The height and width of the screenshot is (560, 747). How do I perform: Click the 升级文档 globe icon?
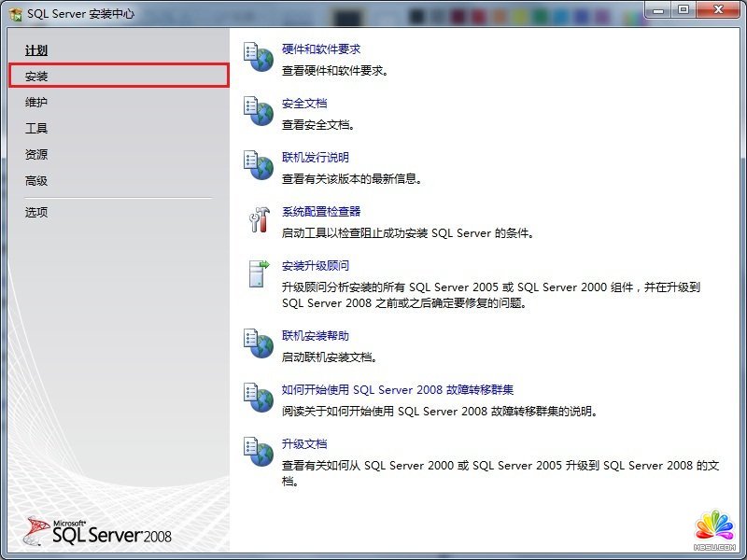click(x=256, y=452)
